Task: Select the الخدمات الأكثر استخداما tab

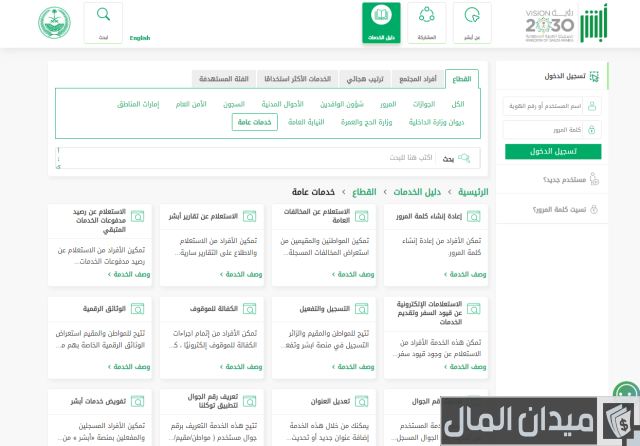Action: point(298,79)
